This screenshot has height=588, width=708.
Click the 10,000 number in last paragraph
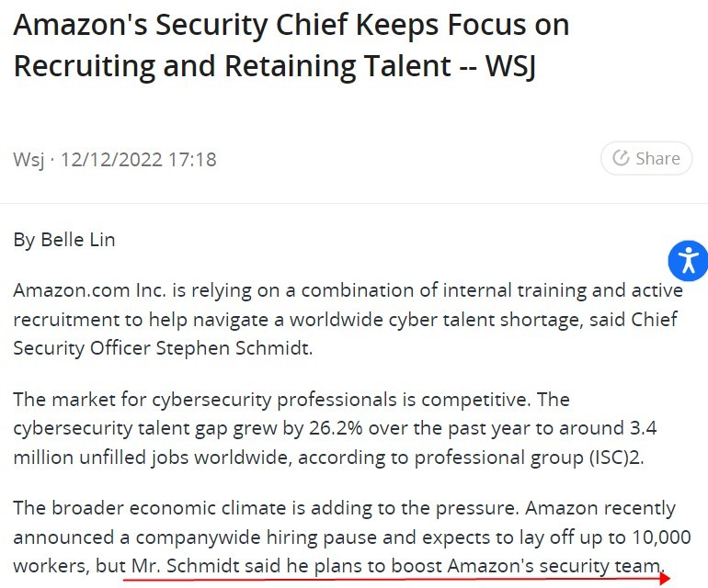click(x=661, y=537)
